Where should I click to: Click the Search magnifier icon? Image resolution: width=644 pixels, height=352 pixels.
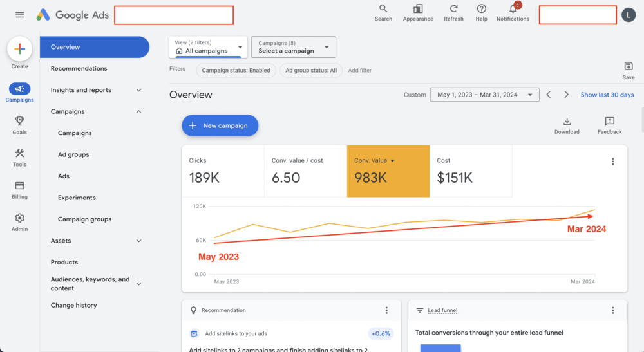tap(383, 9)
